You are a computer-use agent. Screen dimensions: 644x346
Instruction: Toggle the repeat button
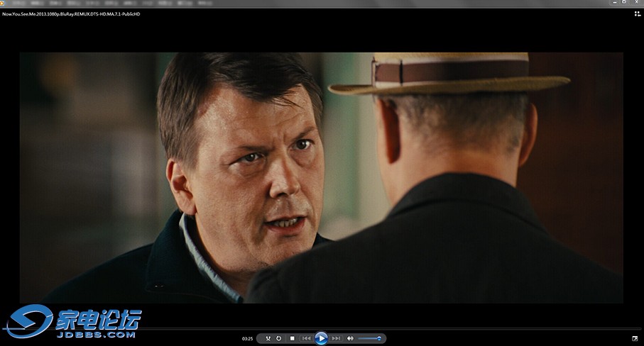(278, 339)
